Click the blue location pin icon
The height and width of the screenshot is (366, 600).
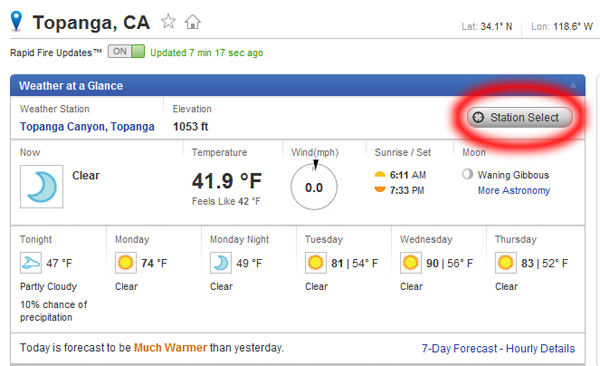point(16,21)
